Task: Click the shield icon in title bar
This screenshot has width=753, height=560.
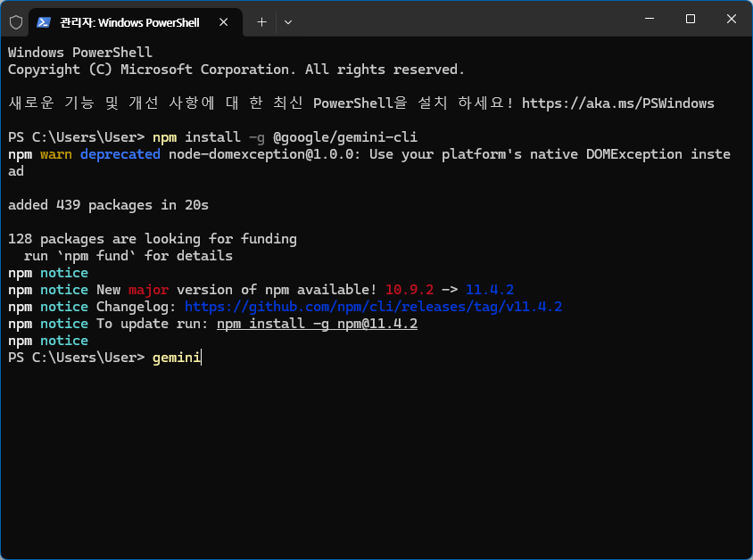Action: coord(16,22)
